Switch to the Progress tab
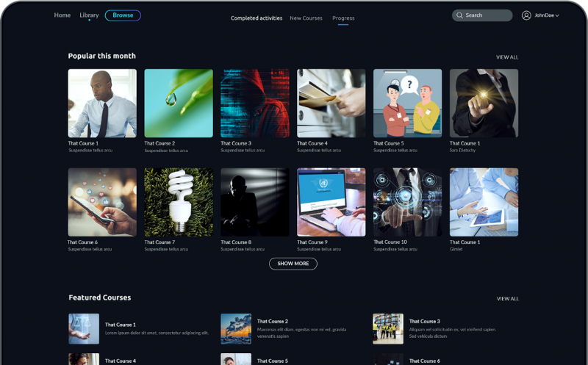 coord(343,18)
